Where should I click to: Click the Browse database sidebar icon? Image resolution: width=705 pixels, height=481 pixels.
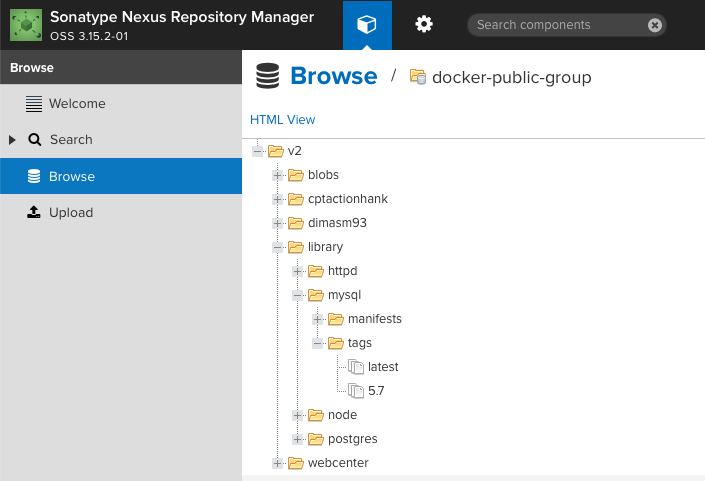(x=34, y=176)
